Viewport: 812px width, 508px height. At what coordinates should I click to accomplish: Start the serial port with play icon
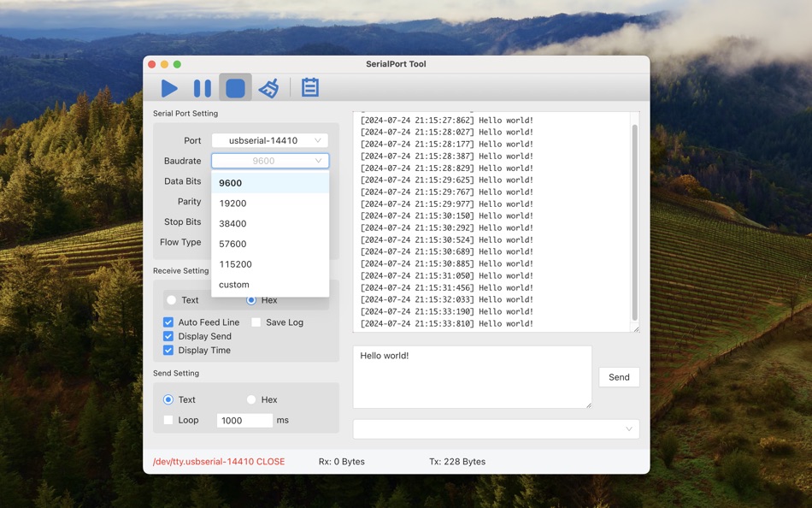click(x=169, y=86)
